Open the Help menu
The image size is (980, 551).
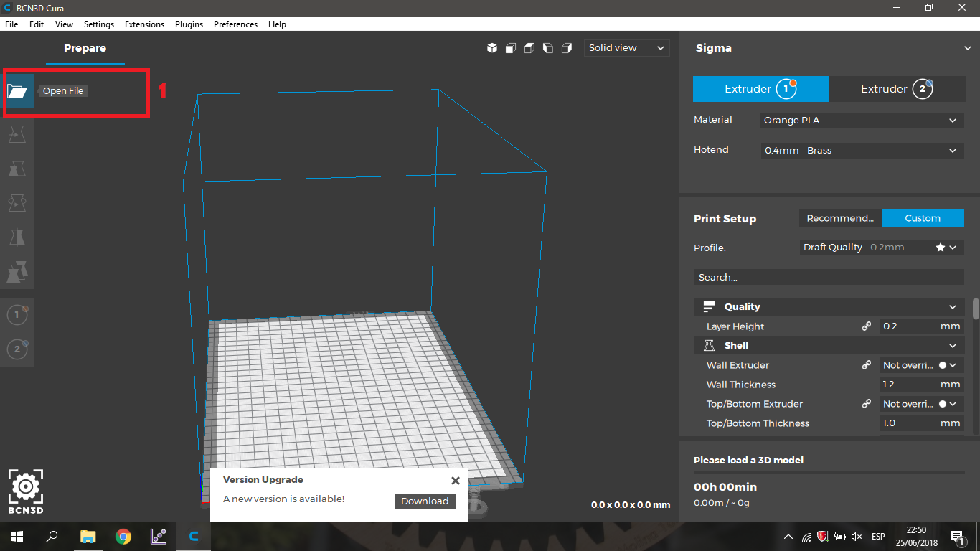click(x=277, y=24)
